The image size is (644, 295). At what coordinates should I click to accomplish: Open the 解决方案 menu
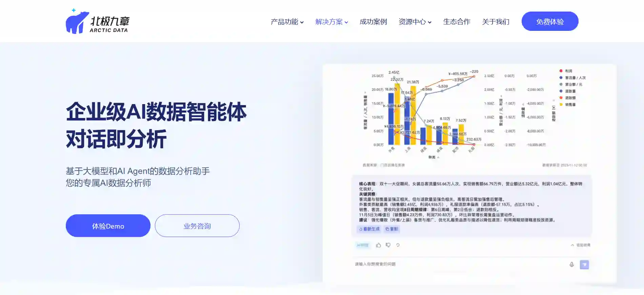coord(331,22)
